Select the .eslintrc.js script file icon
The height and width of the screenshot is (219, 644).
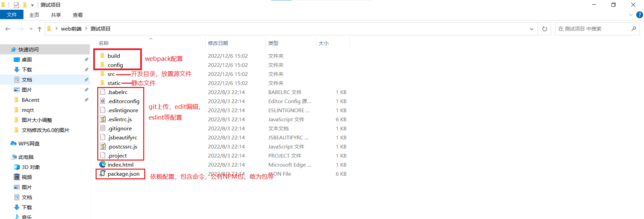[x=103, y=119]
